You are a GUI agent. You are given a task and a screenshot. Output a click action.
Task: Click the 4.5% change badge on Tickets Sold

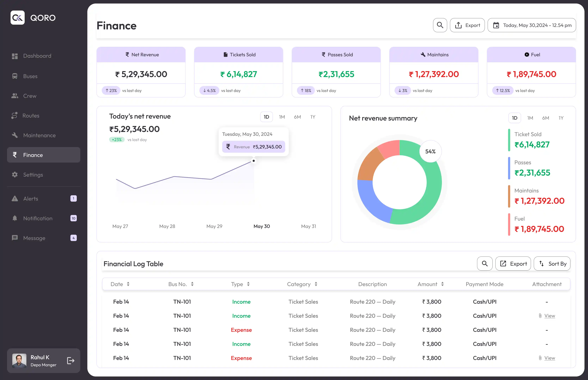pos(209,91)
